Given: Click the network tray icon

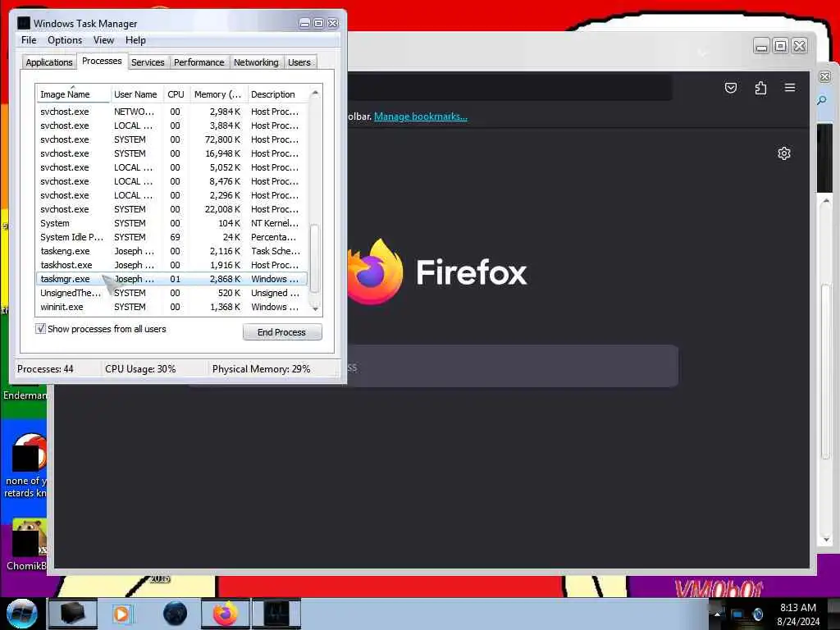Looking at the screenshot, I should [737, 614].
